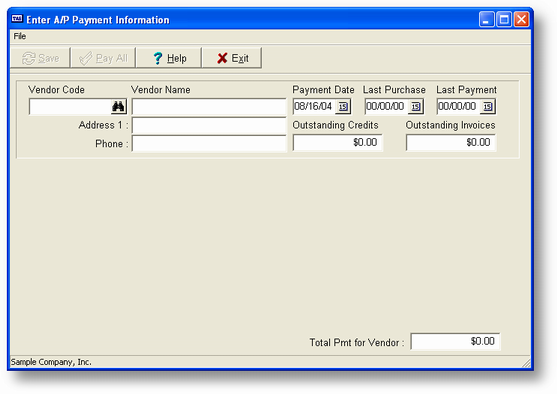Maximize the A/P Payment window
The height and width of the screenshot is (394, 557).
504,19
